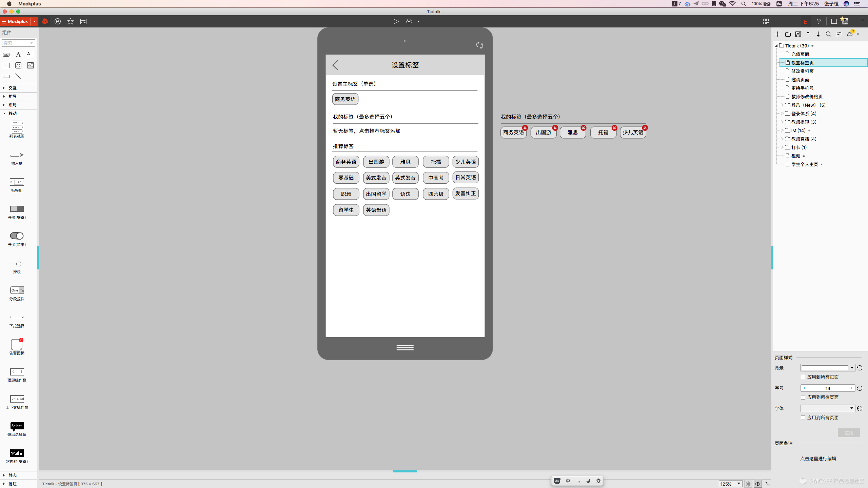
Task: Check 应用到所有页面 under 背景
Action: pyautogui.click(x=803, y=377)
